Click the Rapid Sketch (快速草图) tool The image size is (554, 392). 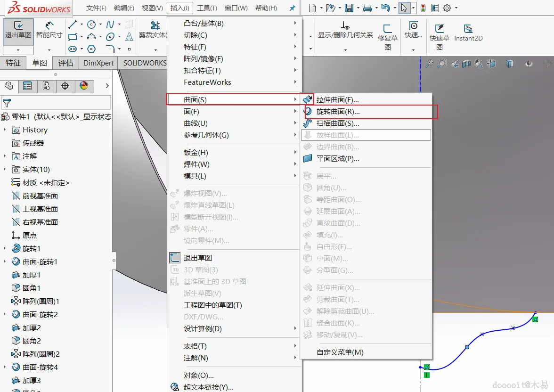[439, 37]
